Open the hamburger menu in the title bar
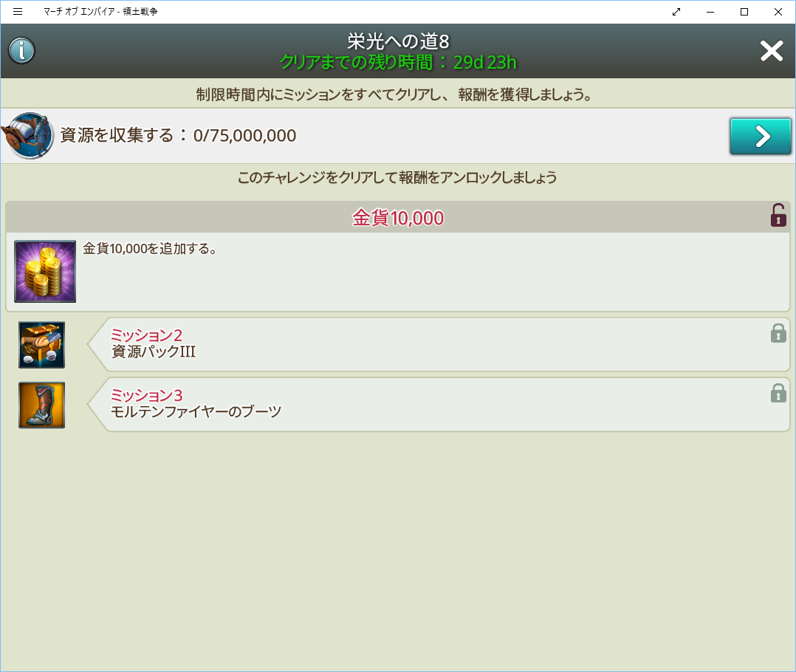This screenshot has width=796, height=672. pos(18,12)
